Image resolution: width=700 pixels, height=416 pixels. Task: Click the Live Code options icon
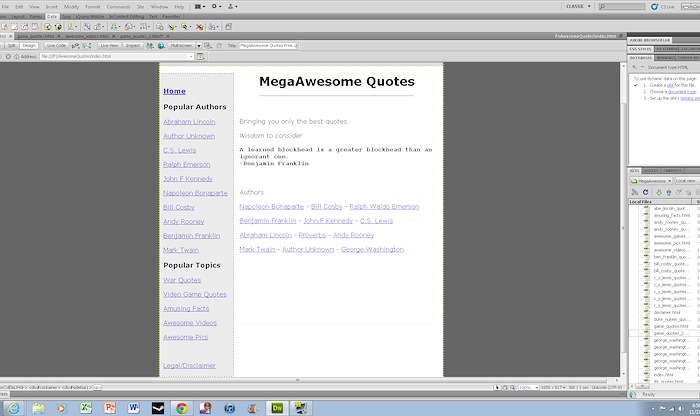pos(75,46)
